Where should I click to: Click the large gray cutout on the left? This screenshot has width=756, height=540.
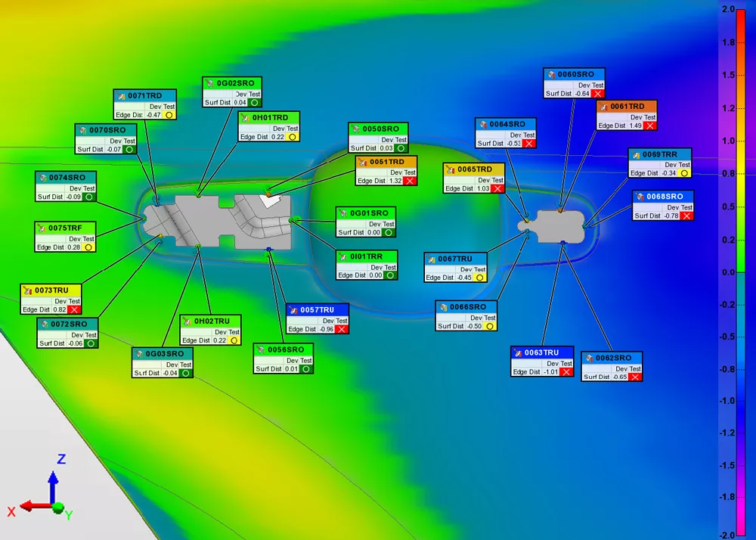[x=217, y=221]
